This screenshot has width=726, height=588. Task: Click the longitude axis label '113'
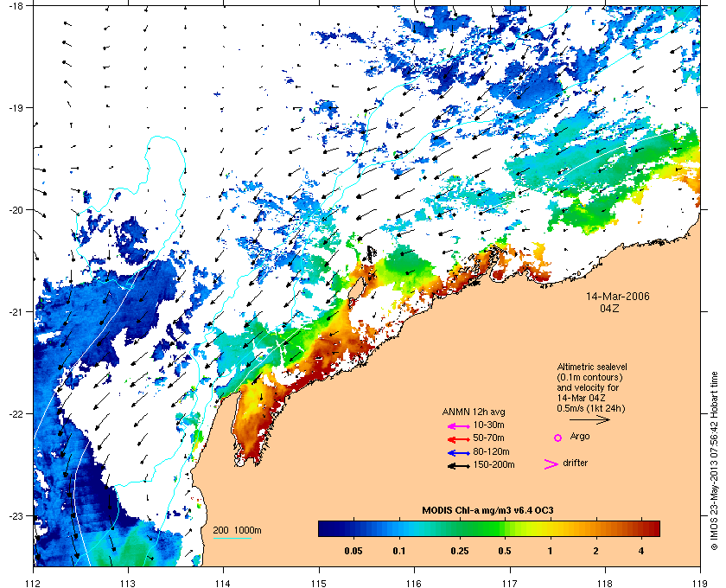[128, 584]
